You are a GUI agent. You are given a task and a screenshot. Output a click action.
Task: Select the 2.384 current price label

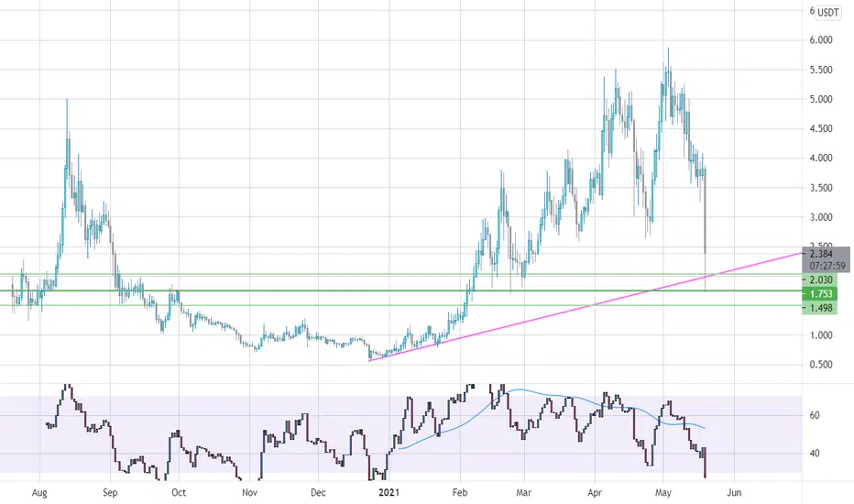click(x=821, y=254)
